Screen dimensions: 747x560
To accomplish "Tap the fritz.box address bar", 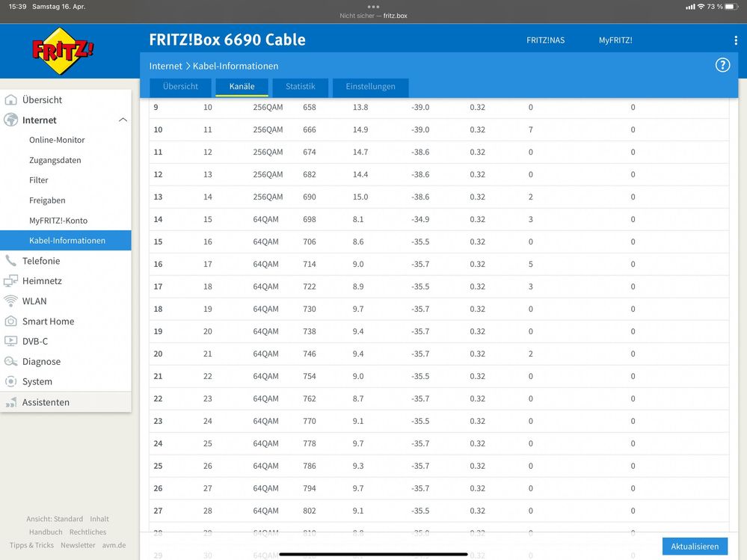I will click(x=374, y=16).
